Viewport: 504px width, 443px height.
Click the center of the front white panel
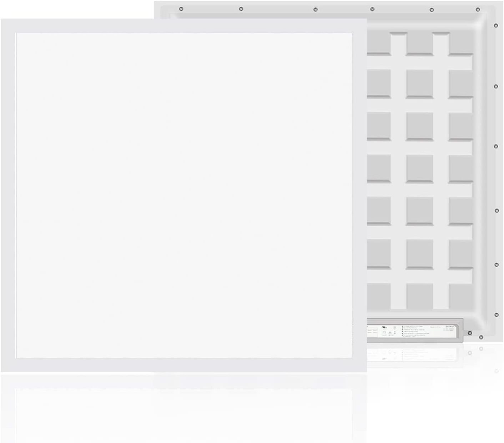coord(184,195)
